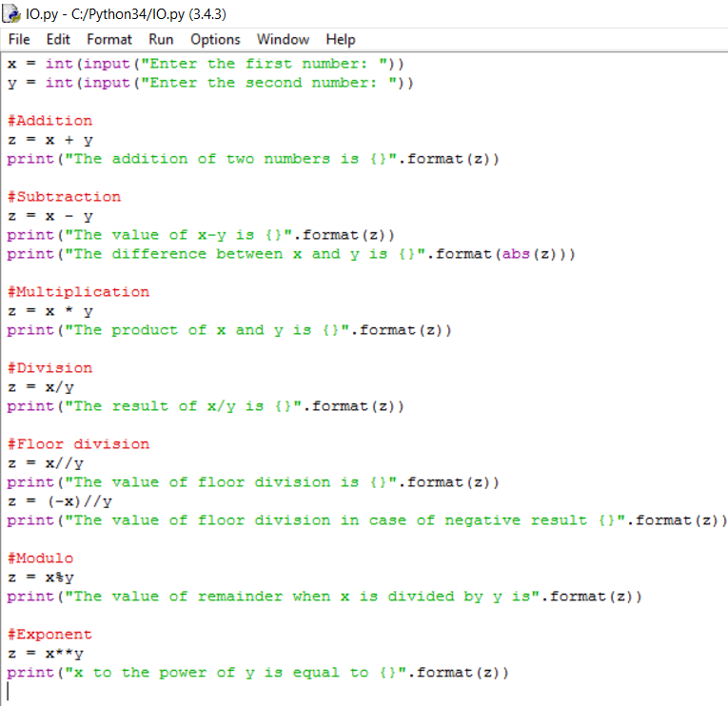
Task: Open the Help menu
Action: coord(341,39)
